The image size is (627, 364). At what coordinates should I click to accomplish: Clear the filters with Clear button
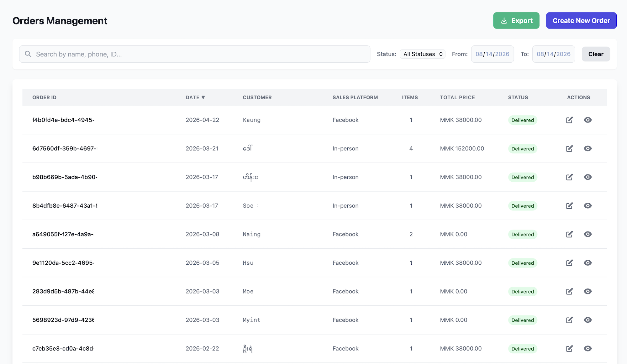click(x=596, y=54)
